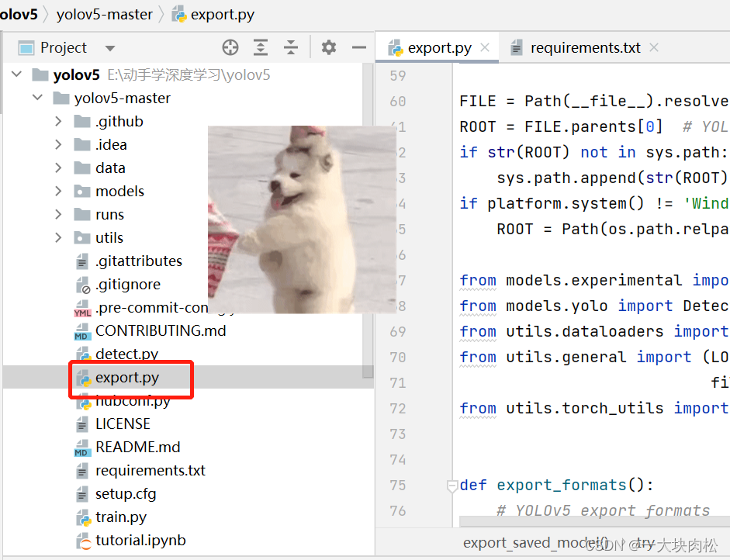Click the utils folder icon
The image size is (730, 560).
click(x=82, y=238)
